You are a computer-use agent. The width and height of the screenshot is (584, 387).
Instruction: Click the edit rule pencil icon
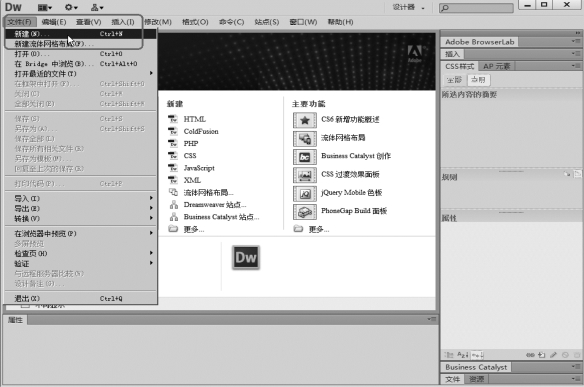553,355
